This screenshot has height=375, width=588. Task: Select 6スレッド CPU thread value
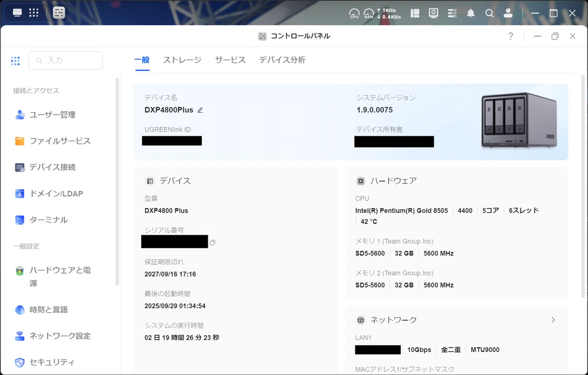click(524, 211)
